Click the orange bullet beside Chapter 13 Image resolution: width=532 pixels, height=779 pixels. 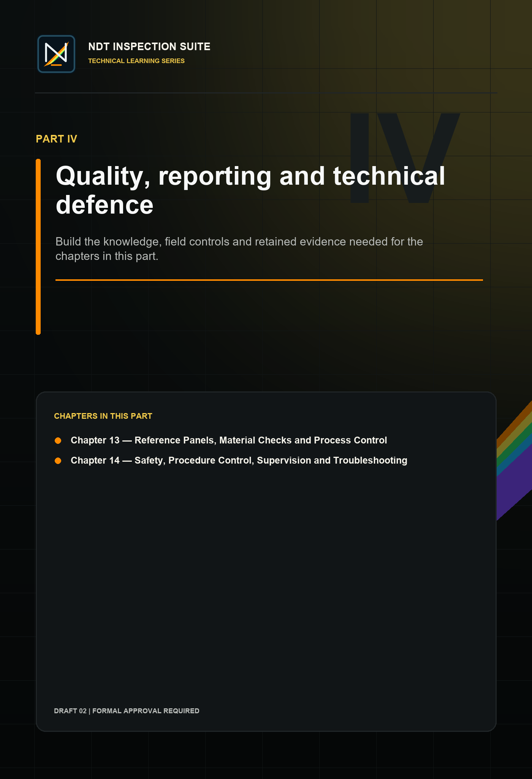(x=58, y=440)
